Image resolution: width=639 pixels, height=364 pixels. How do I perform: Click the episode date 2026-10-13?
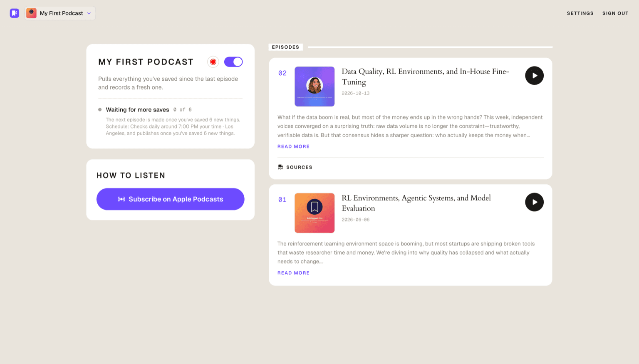356,93
